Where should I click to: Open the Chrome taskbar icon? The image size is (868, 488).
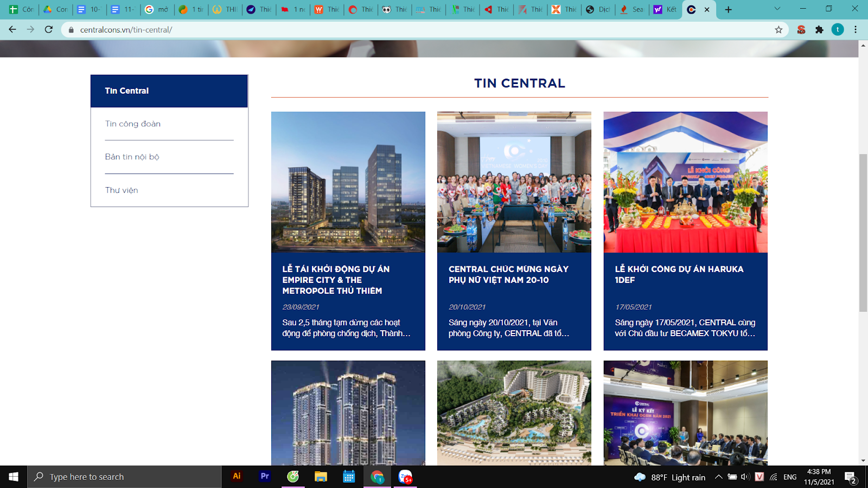point(377,477)
